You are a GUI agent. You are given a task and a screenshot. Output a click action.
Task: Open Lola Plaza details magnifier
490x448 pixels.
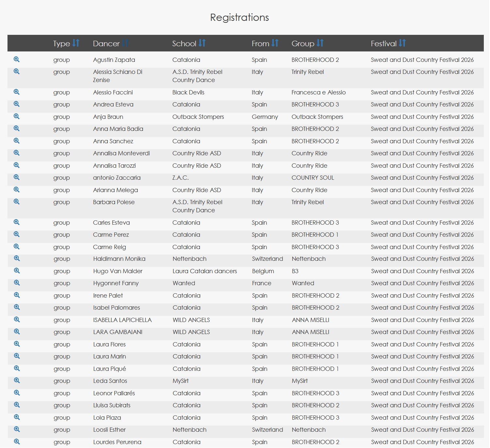click(x=17, y=417)
